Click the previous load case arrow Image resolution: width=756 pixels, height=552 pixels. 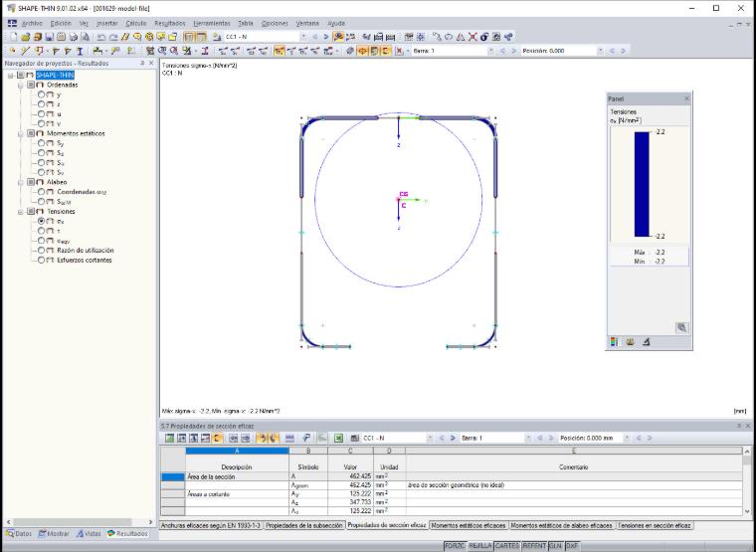(315, 37)
